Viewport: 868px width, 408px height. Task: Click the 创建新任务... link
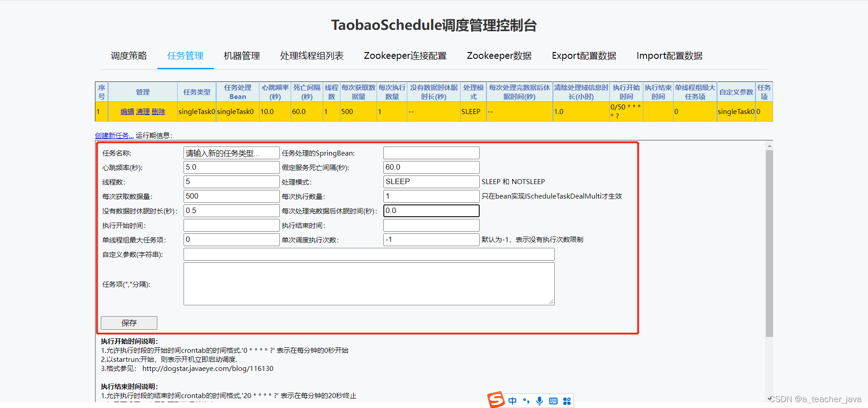(x=114, y=135)
